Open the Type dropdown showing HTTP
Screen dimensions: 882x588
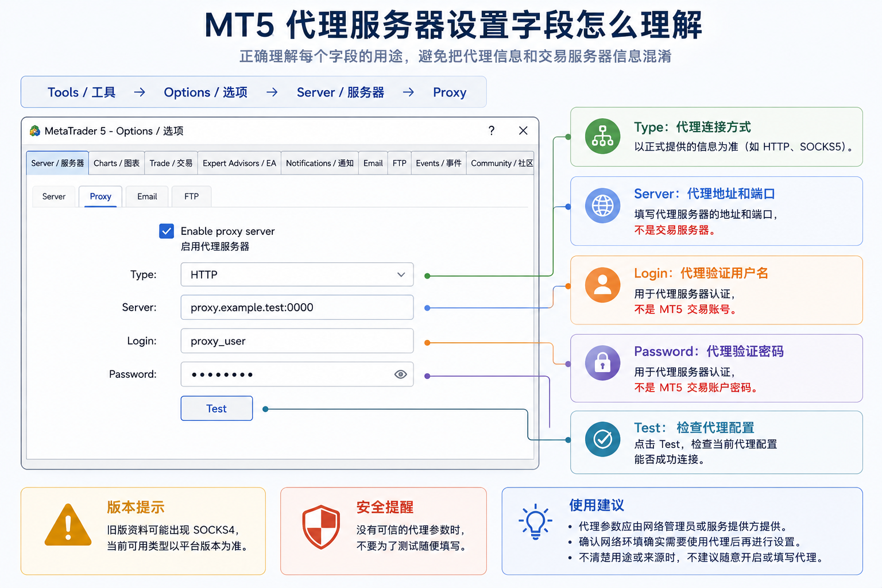click(x=297, y=274)
